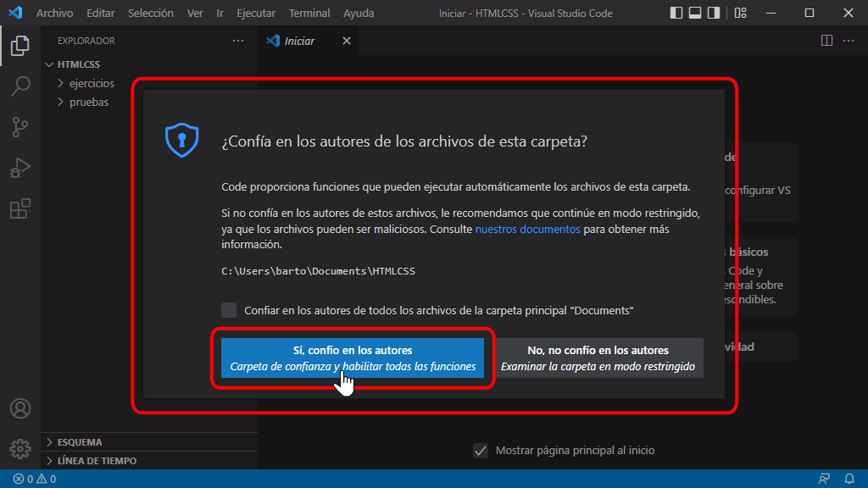Open editor More Actions ellipsis
The height and width of the screenshot is (488, 868).
click(848, 41)
